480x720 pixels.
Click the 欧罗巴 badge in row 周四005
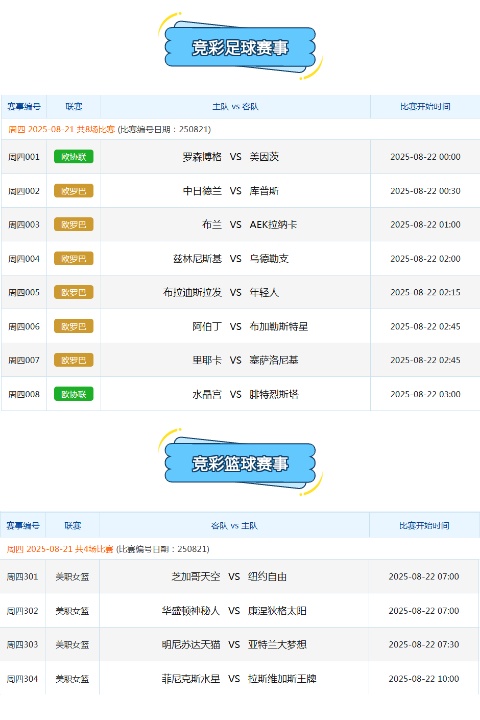point(73,292)
